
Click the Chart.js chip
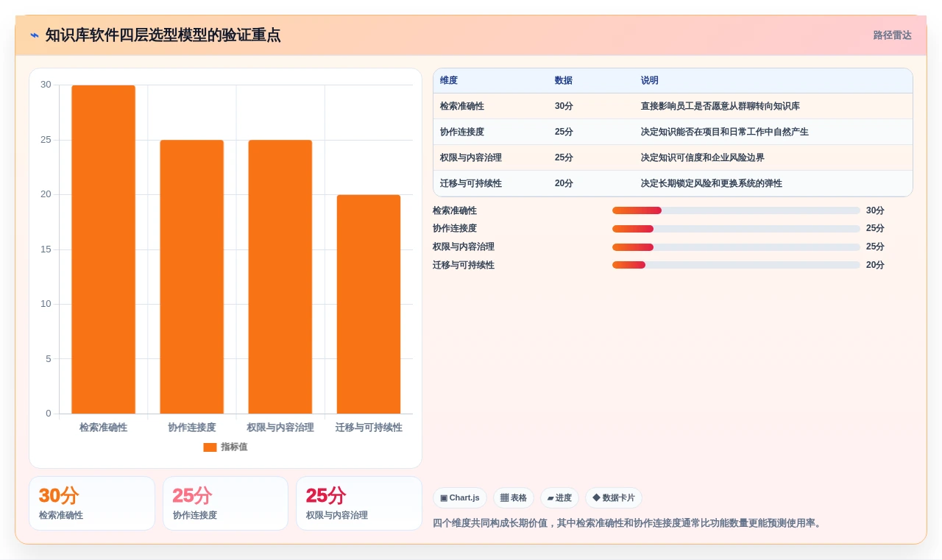click(x=460, y=498)
